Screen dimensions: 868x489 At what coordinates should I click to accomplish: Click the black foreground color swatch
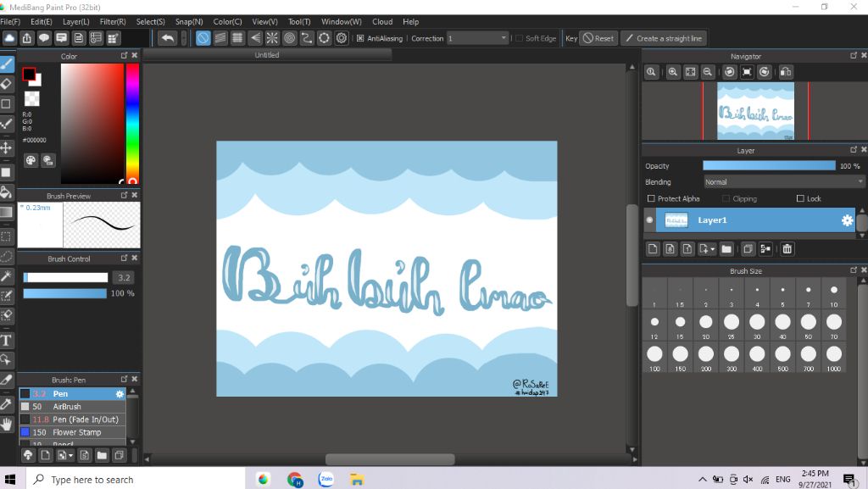pyautogui.click(x=29, y=74)
